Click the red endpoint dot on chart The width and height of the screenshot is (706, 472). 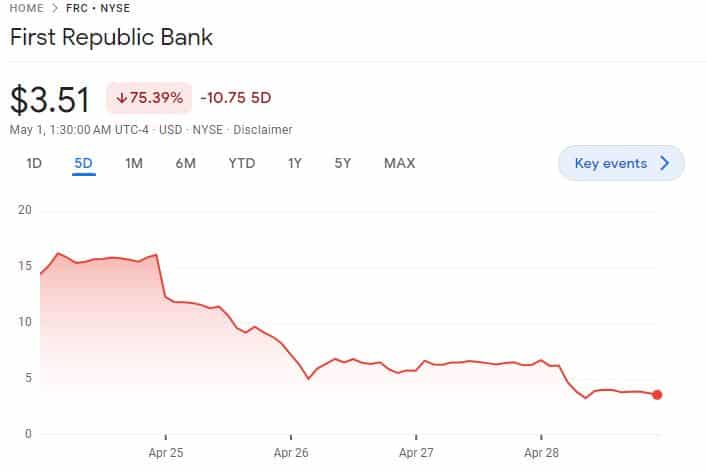657,395
